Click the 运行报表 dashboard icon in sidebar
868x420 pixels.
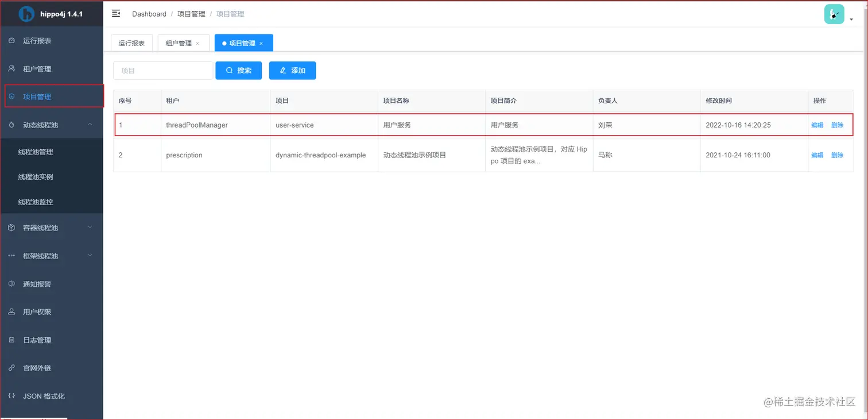click(11, 41)
